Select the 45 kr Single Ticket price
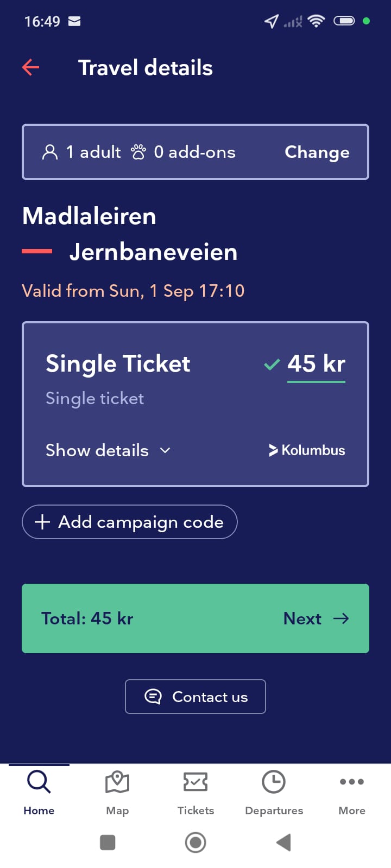 (316, 364)
